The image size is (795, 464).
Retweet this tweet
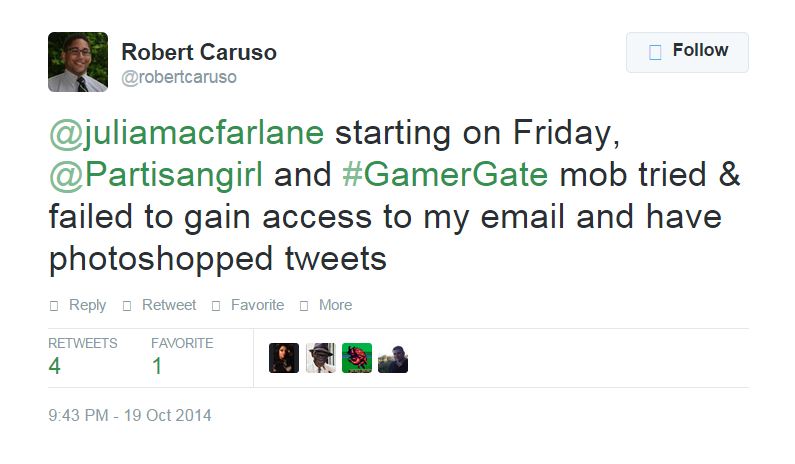tap(159, 305)
